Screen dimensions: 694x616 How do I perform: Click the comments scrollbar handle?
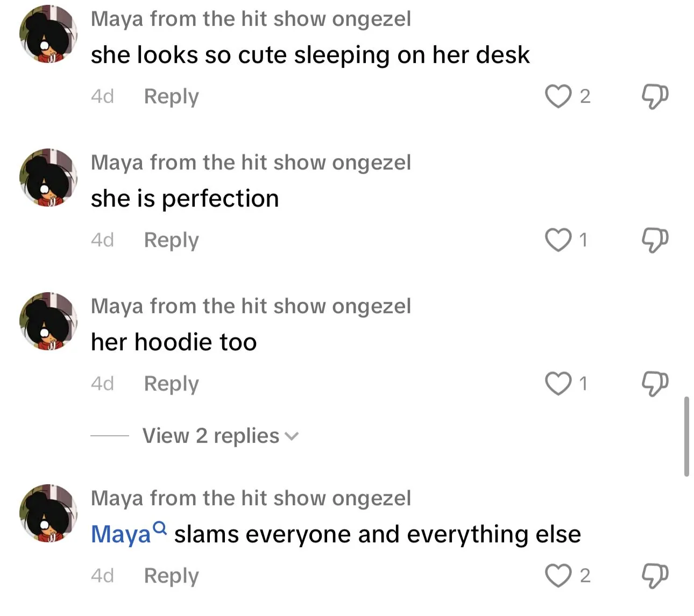686,436
